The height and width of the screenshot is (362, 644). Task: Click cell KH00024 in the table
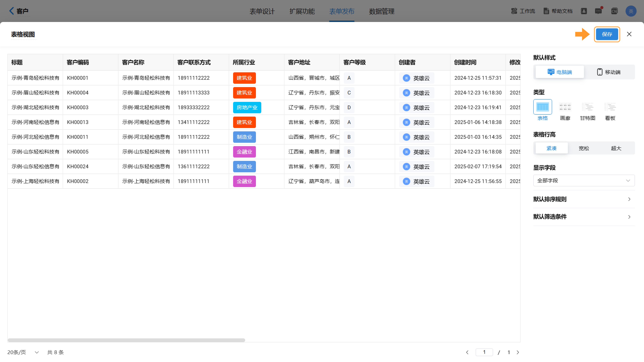[90, 167]
